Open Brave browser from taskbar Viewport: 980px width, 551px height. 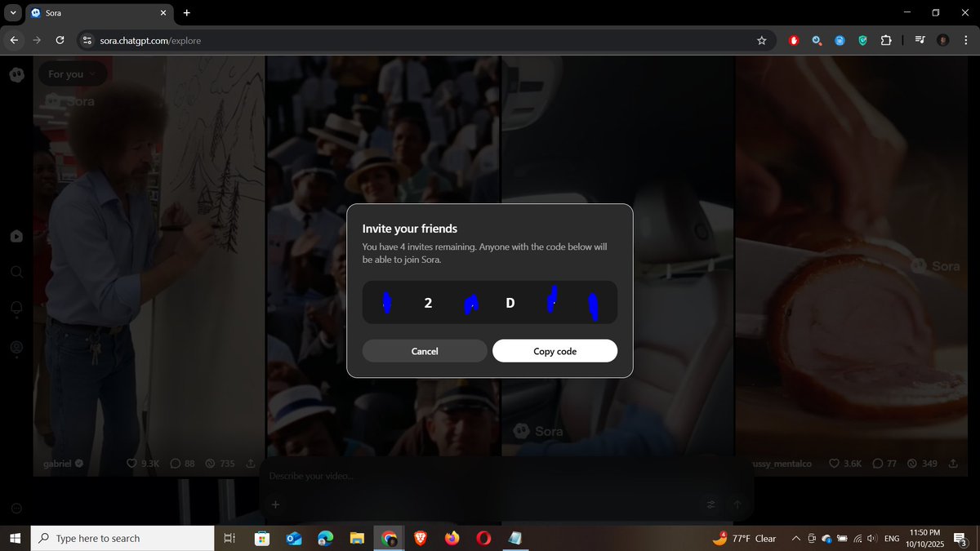point(421,538)
